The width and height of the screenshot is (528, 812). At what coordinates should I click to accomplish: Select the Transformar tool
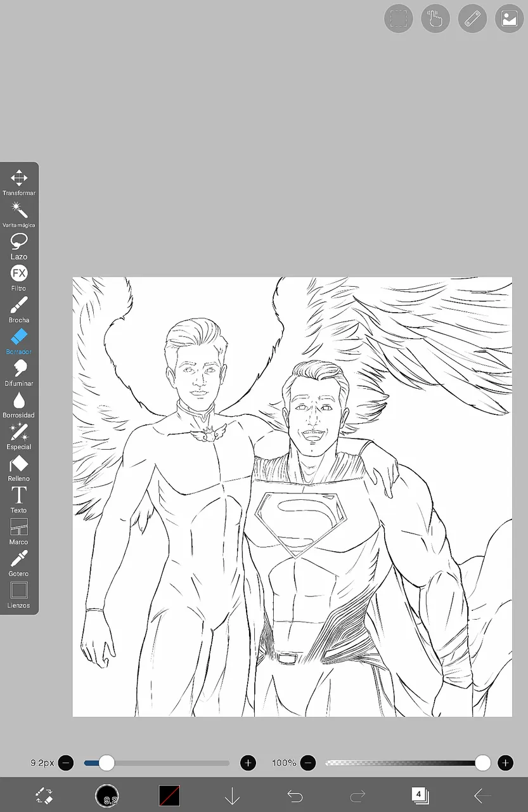click(19, 182)
